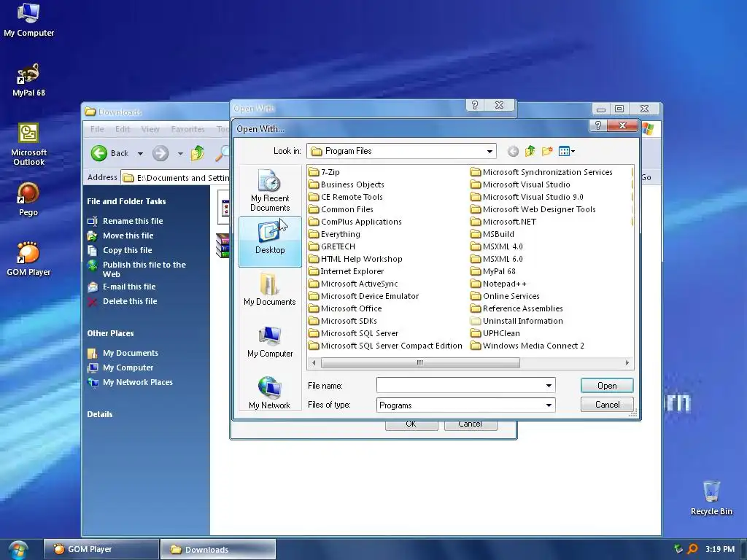Open My Computer in the places bar

pos(270,341)
